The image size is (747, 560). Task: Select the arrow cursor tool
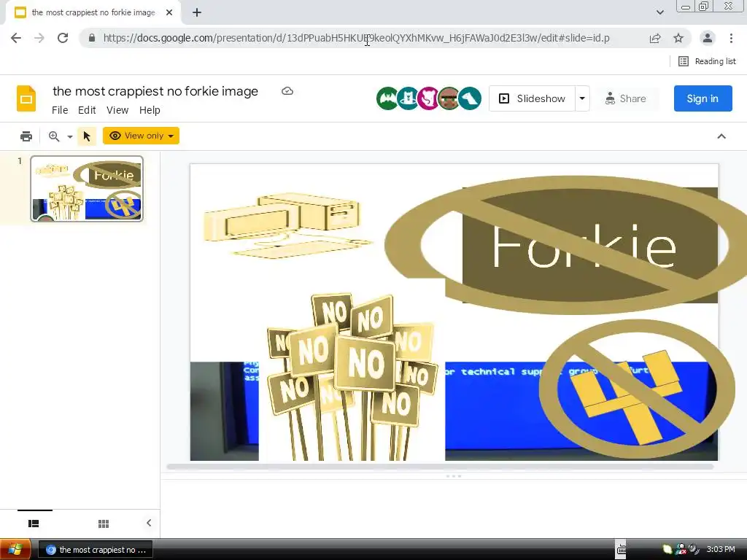tap(87, 136)
